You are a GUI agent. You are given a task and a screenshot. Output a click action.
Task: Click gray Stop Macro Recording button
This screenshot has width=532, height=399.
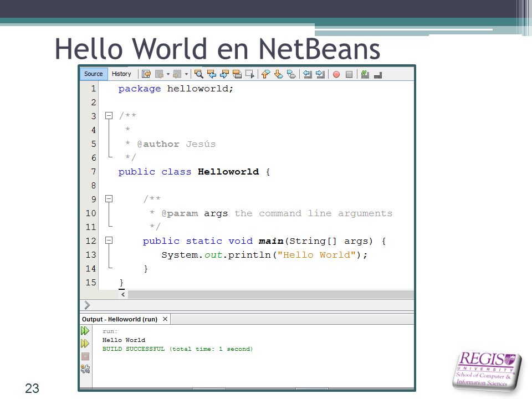(x=349, y=74)
